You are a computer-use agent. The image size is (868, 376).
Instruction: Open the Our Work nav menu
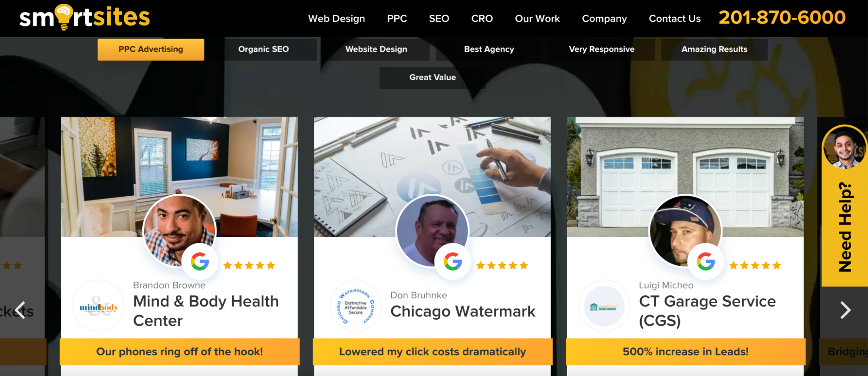coord(538,19)
